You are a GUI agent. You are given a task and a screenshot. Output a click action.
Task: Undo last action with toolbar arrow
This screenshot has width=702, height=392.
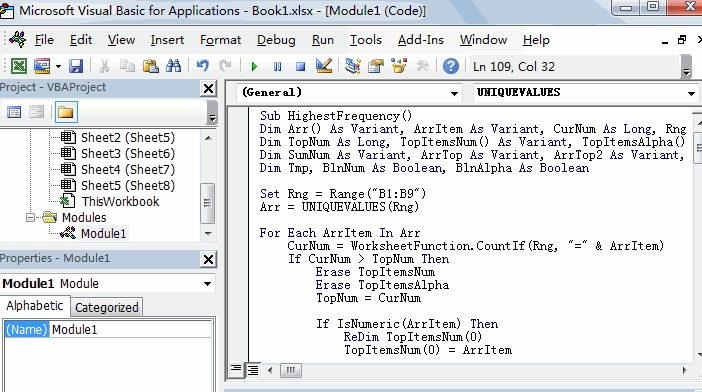click(x=203, y=66)
